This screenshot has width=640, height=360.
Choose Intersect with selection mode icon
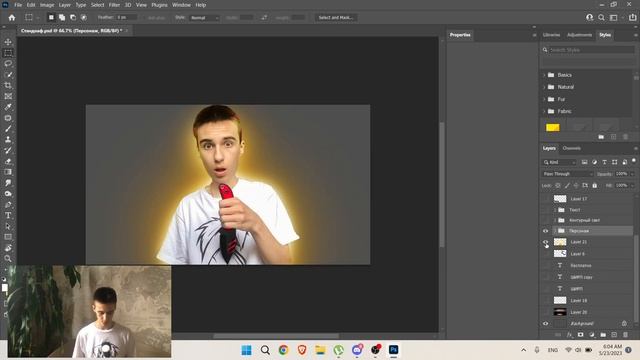(x=84, y=18)
